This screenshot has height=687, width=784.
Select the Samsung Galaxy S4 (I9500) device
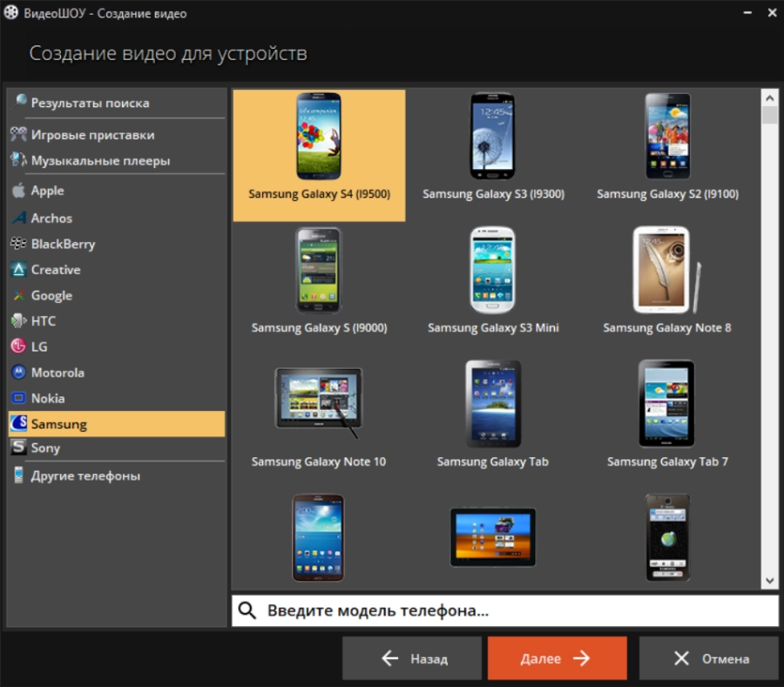(319, 155)
